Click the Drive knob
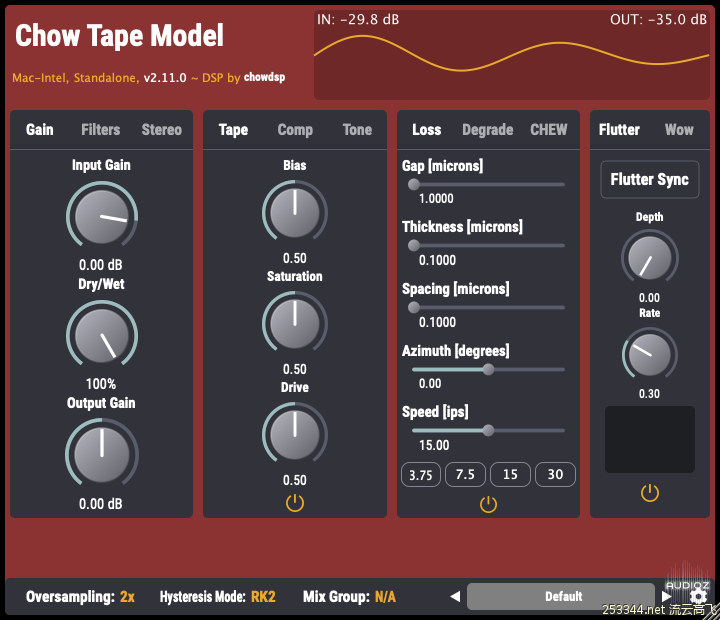This screenshot has height=620, width=720. pos(295,435)
